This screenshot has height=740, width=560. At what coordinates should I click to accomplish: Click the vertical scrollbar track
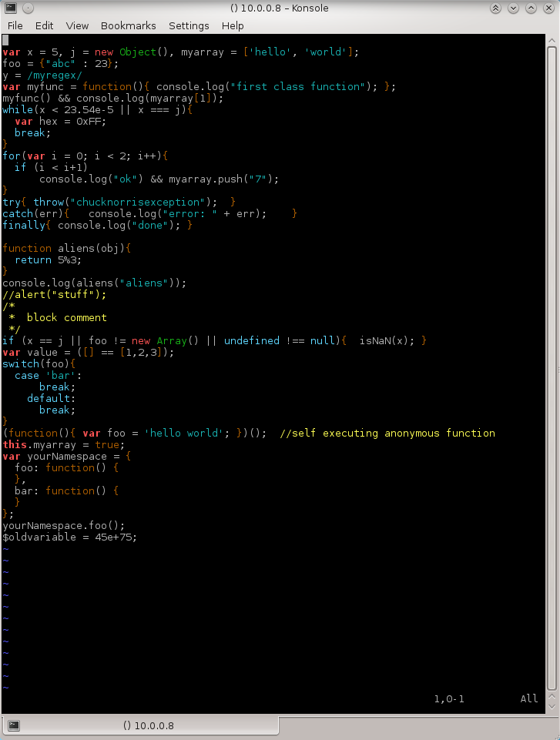point(552,368)
